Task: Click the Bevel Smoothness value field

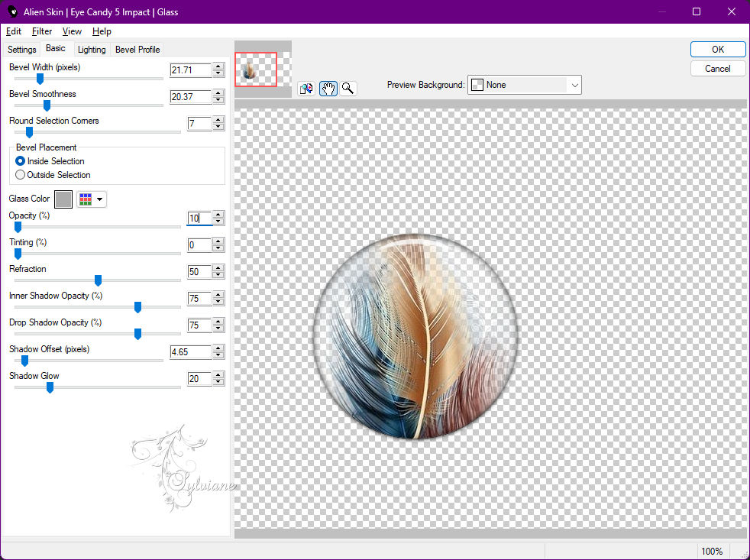Action: coord(191,97)
